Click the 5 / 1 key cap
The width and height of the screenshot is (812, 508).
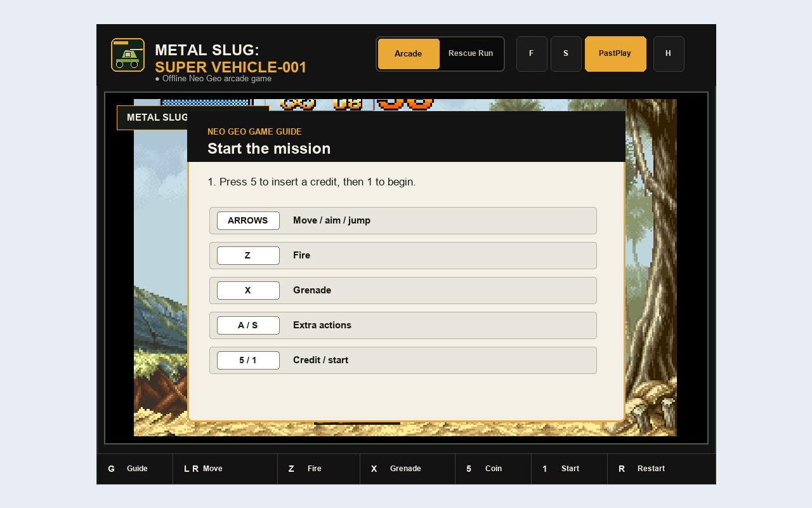click(248, 360)
